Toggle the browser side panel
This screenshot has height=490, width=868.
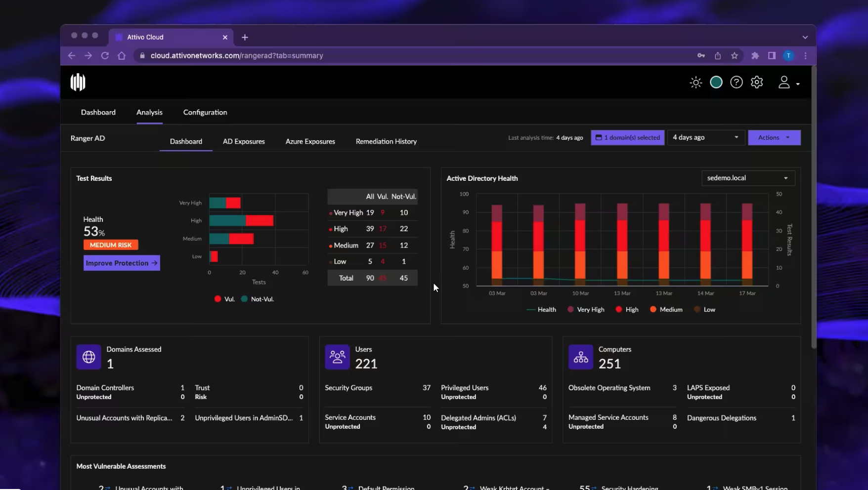pos(772,56)
